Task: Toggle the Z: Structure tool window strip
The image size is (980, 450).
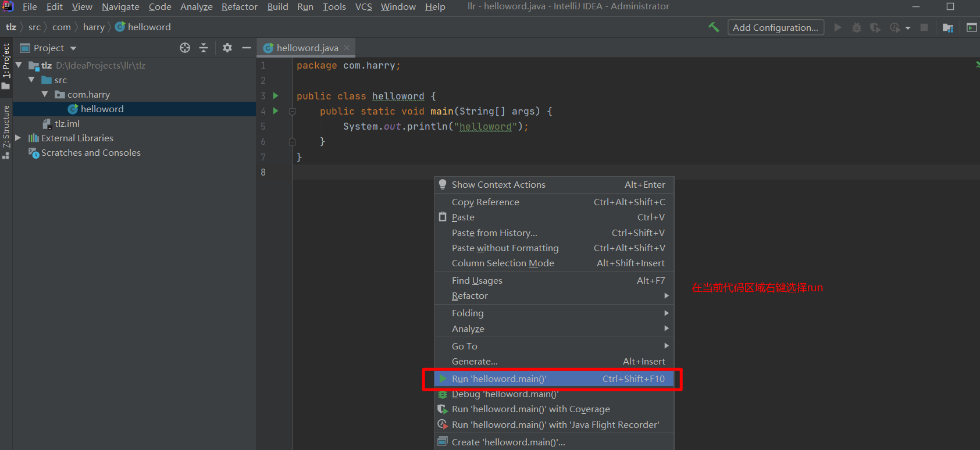Action: (6, 132)
